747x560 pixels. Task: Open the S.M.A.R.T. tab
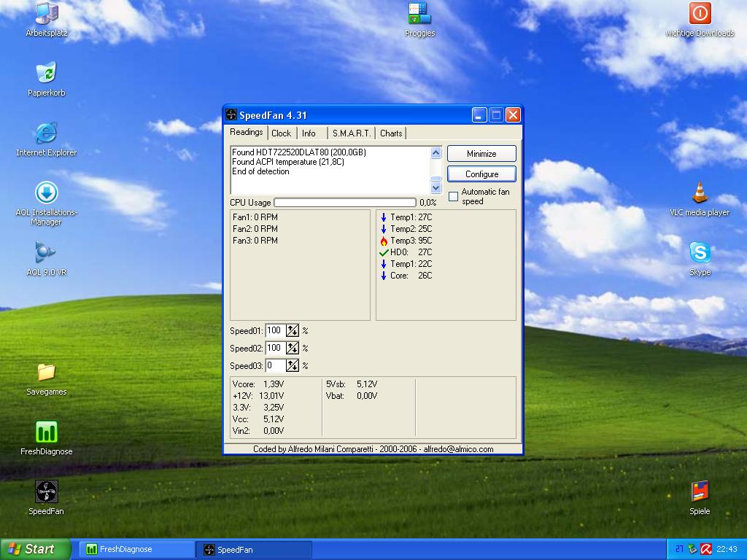pos(352,133)
